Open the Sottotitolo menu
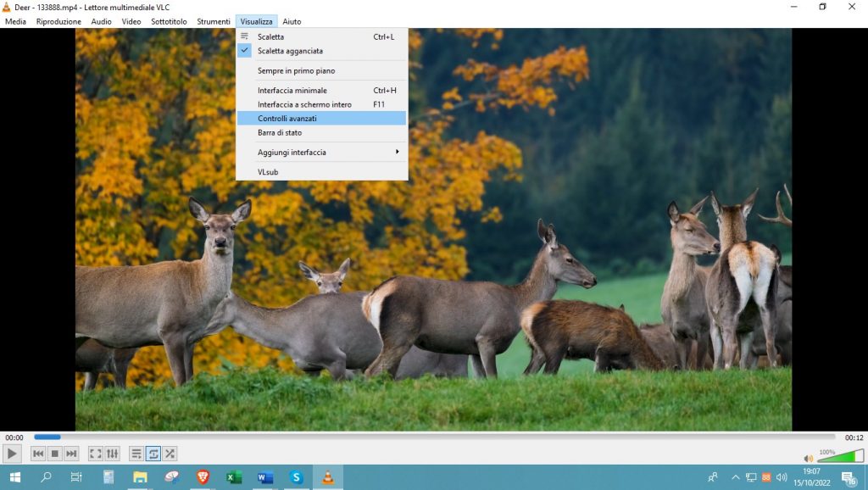The height and width of the screenshot is (490, 868). tap(169, 21)
